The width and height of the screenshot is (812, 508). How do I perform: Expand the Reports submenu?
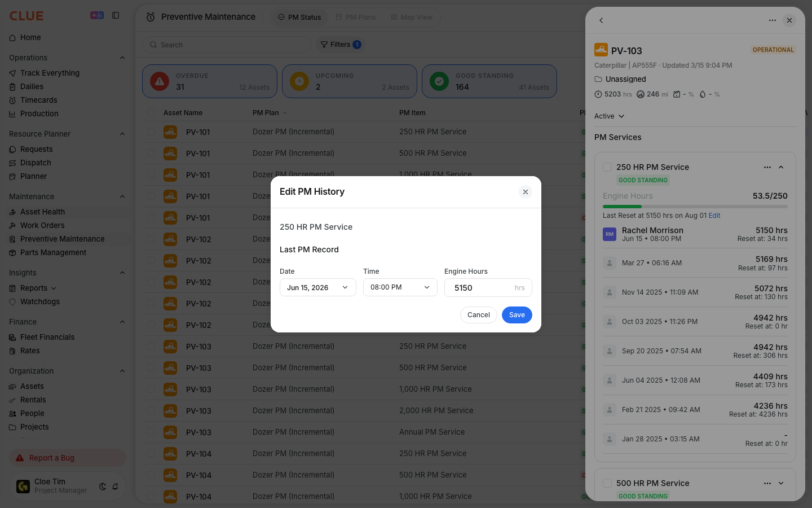(x=54, y=288)
